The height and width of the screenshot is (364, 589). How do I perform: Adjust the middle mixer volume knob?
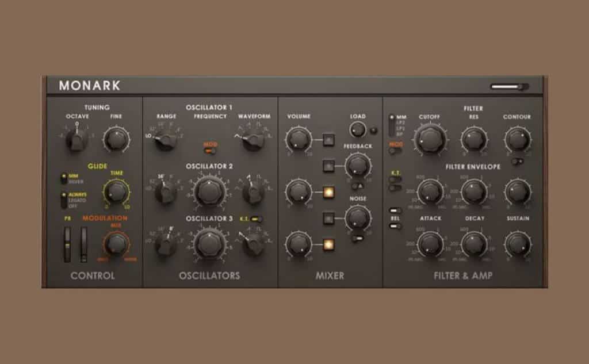(299, 192)
